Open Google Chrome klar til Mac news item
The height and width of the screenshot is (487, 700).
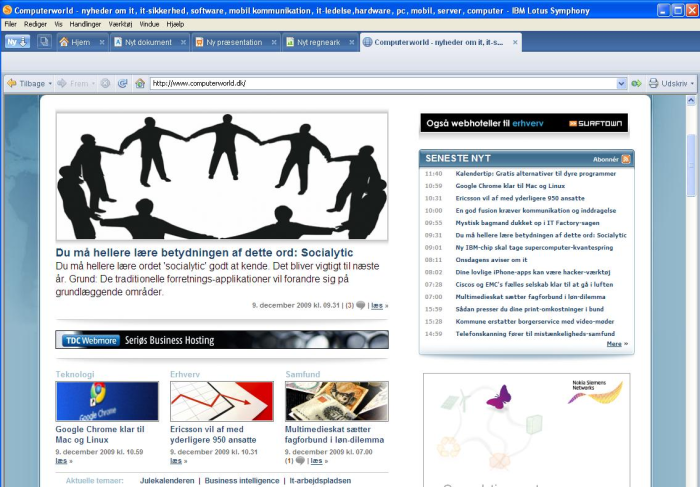point(510,186)
